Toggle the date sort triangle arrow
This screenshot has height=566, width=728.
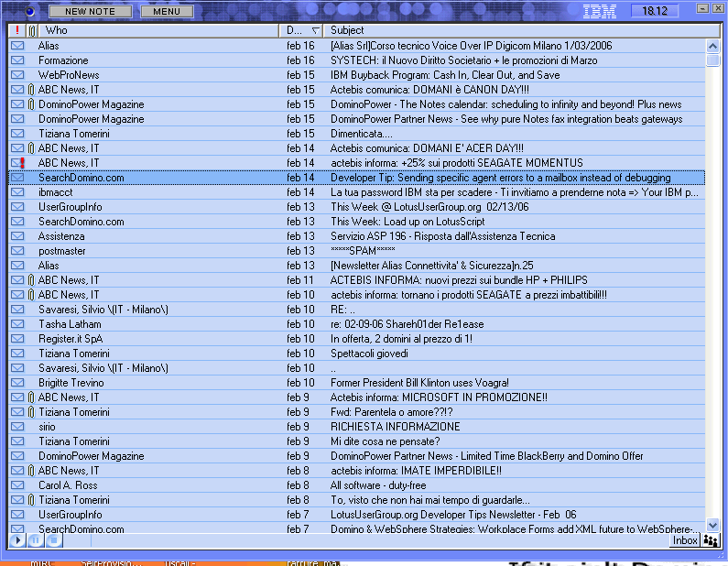(316, 30)
